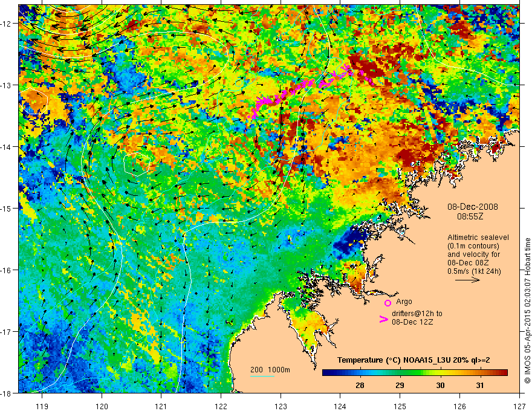
Task: Click the '(0.1m contours)' text line
Action: pos(473,246)
